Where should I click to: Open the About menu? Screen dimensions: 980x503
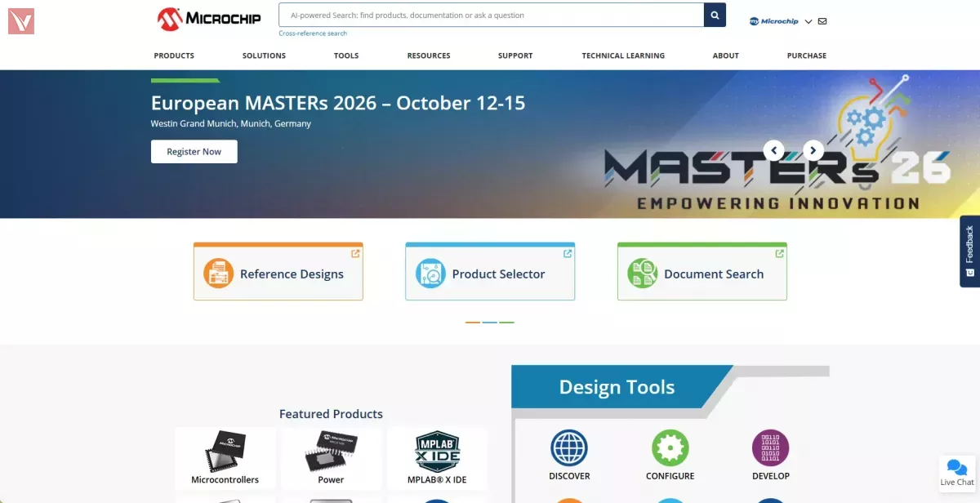pyautogui.click(x=725, y=56)
